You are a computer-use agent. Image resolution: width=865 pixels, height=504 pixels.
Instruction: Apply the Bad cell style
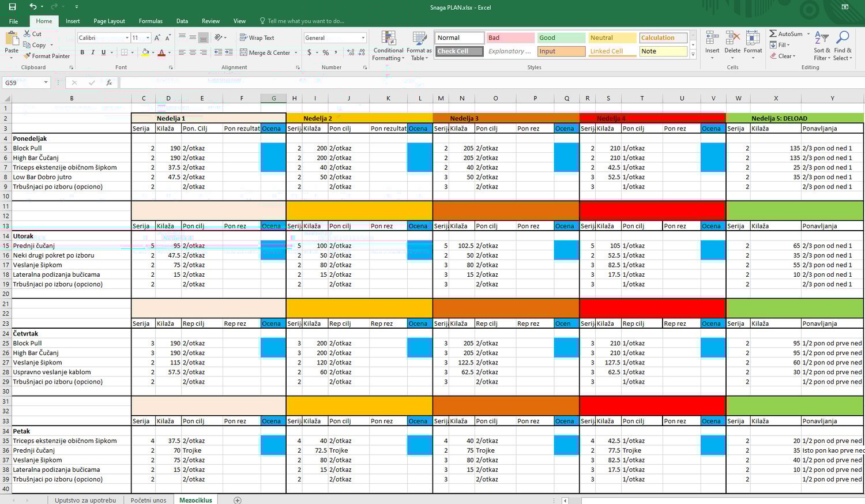[510, 37]
